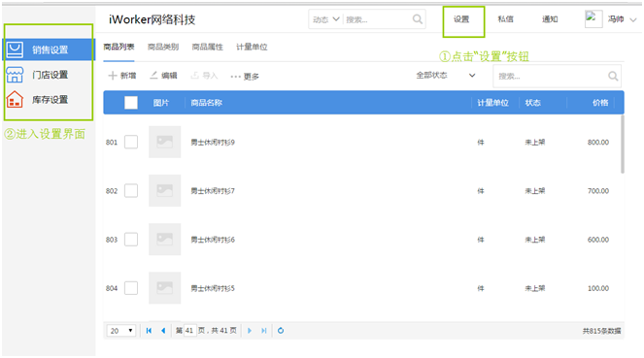Viewport: 644px width, 358px height.
Task: Click the 设置 button in header
Action: (461, 19)
